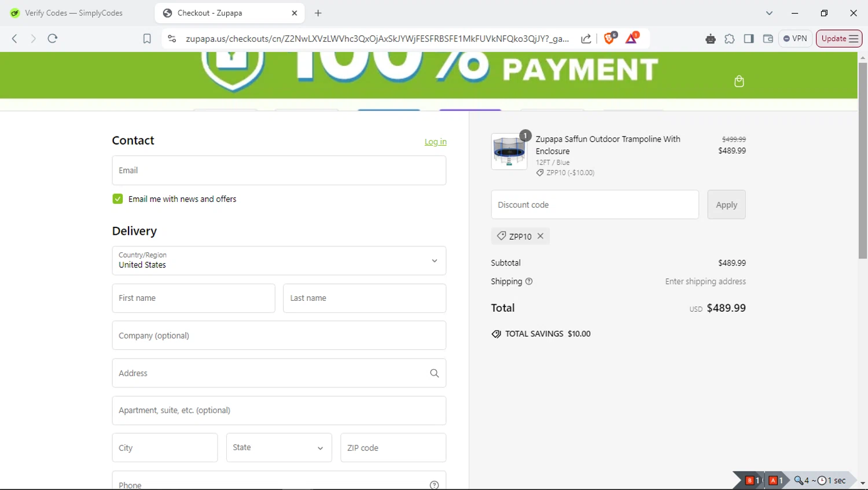Go back using the browser back arrow
Viewport: 868px width, 490px height.
click(14, 39)
